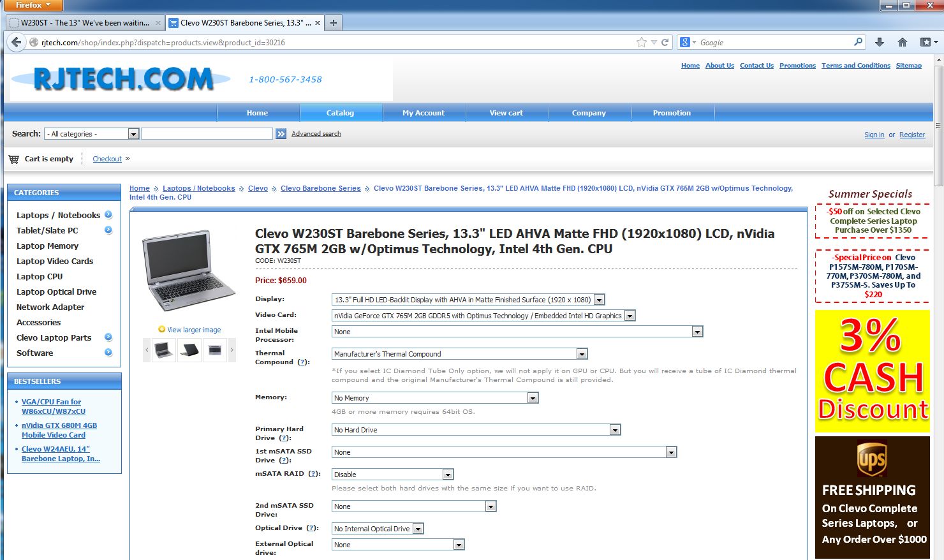The image size is (944, 560).
Task: Open nVidia GTX 680M 4GB bestseller link
Action: (x=59, y=430)
